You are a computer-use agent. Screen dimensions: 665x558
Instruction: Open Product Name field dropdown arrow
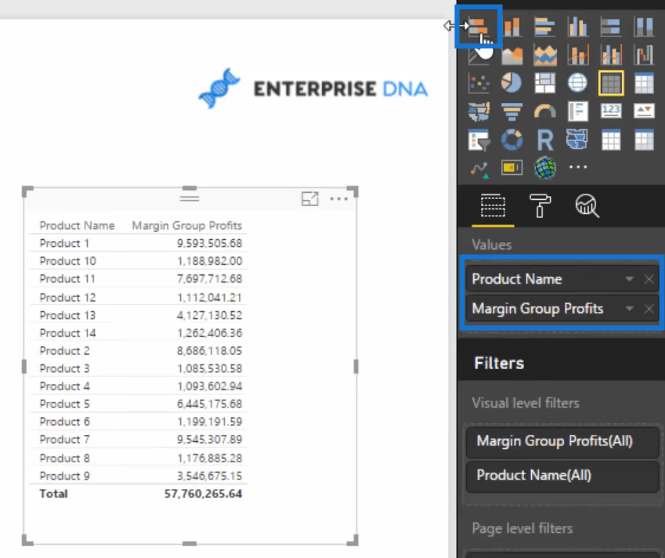(629, 279)
